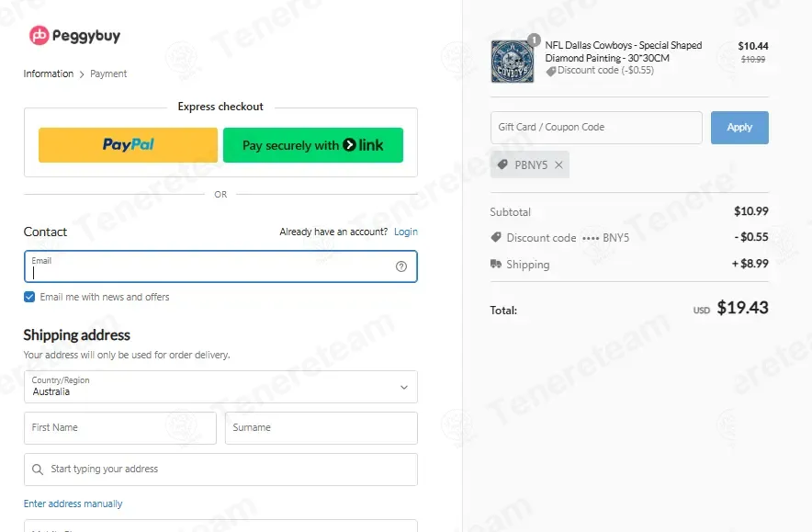Click the breadcrumb chevron separator
Image resolution: width=812 pixels, height=532 pixels.
(x=82, y=74)
